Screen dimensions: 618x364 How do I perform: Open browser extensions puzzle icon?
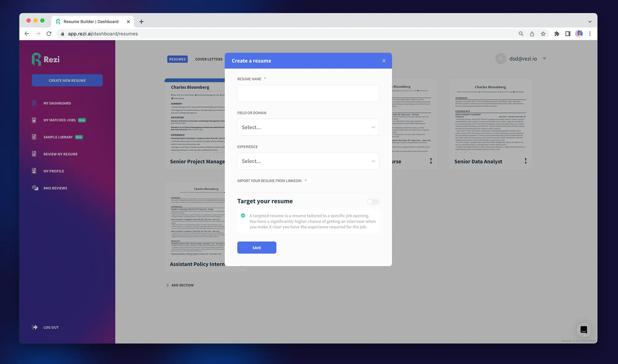click(x=557, y=34)
